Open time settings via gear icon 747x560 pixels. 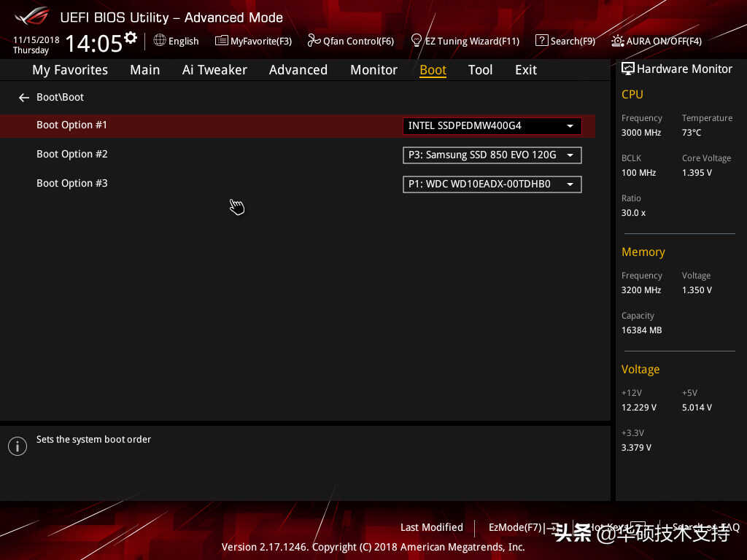tap(131, 37)
